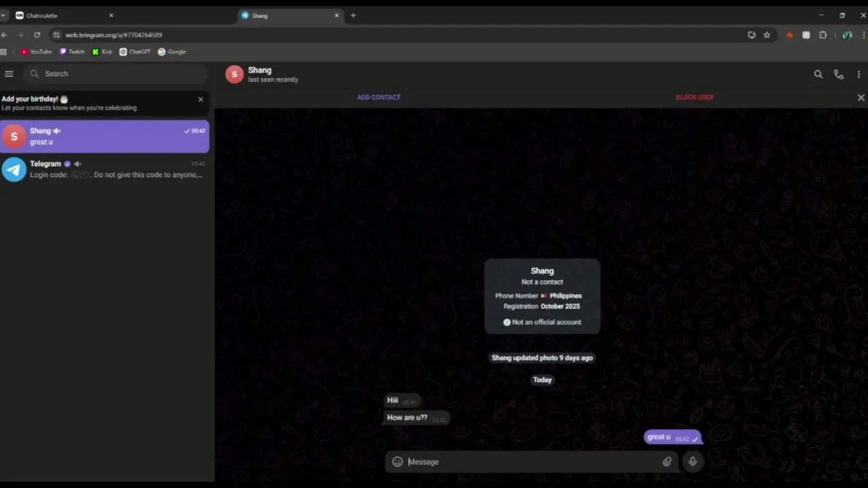The image size is (868, 488).
Task: Click the 'Hiii' message bubble
Action: click(x=402, y=401)
